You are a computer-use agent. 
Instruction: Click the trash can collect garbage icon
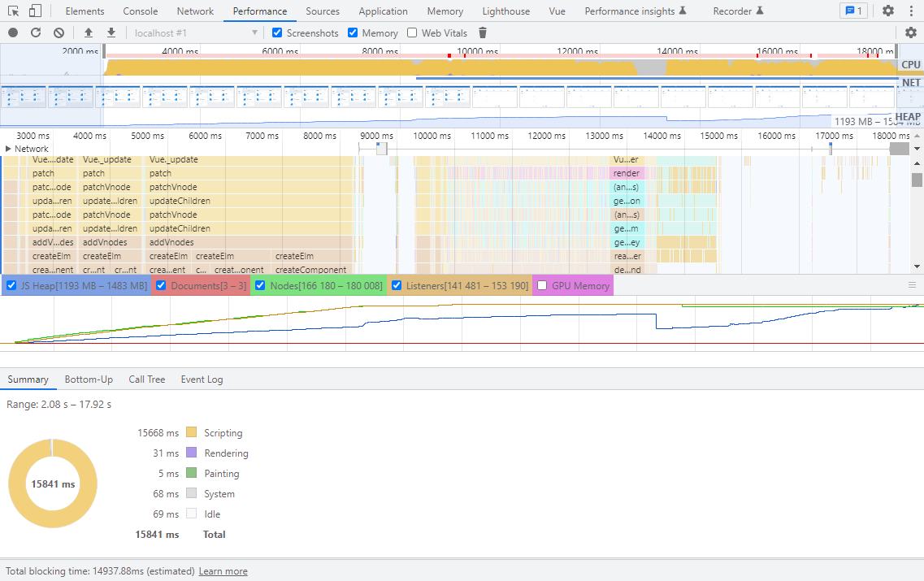pos(483,33)
